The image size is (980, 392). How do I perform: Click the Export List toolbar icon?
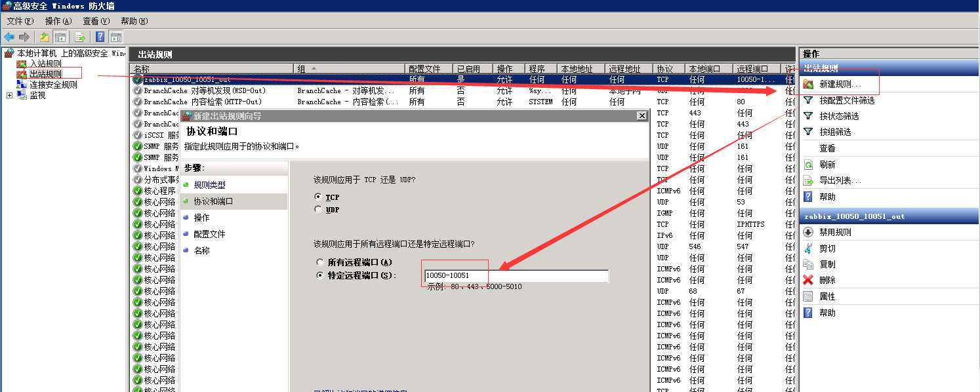tap(80, 37)
